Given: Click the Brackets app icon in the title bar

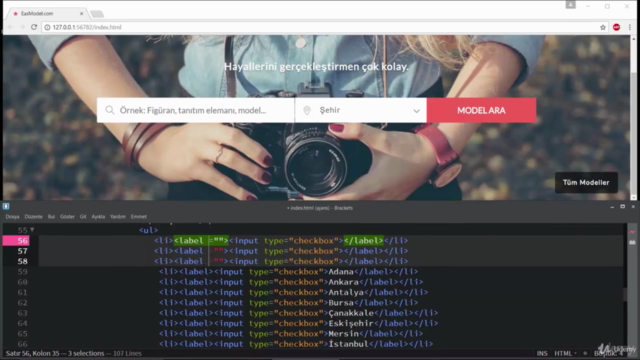Looking at the screenshot, I should click(6, 207).
